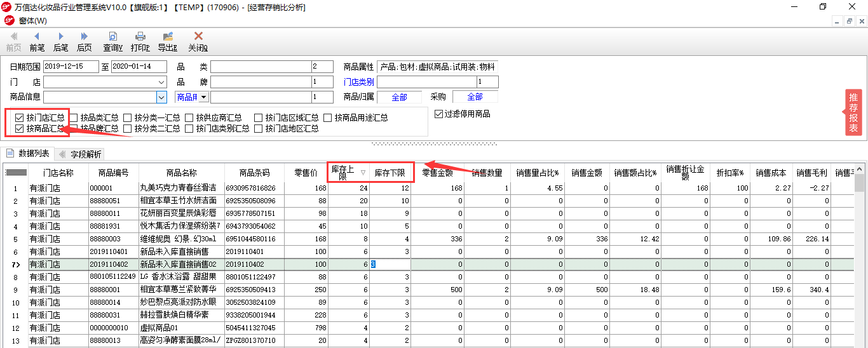The height and width of the screenshot is (348, 868).
Task: Enable the 按商品用途汇总 checkbox
Action: click(328, 117)
